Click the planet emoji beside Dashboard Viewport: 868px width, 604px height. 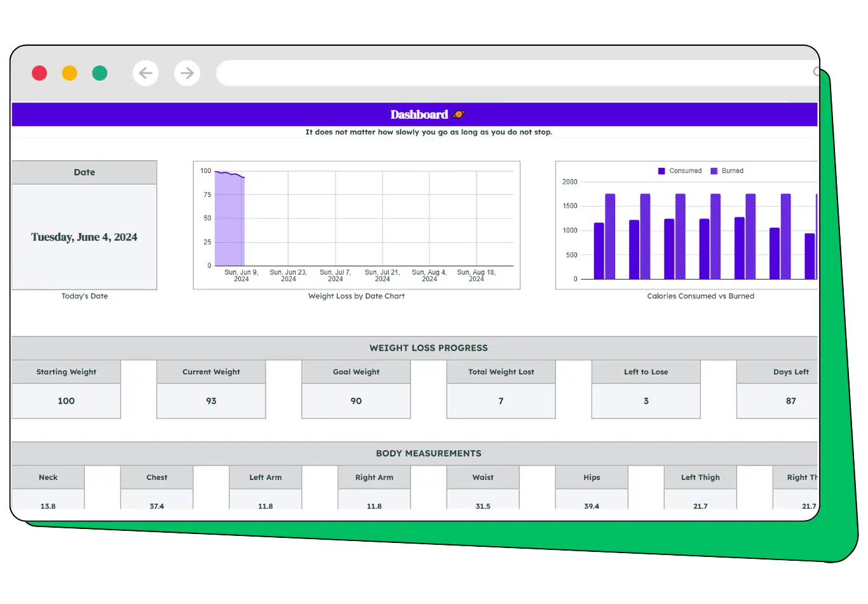[459, 114]
